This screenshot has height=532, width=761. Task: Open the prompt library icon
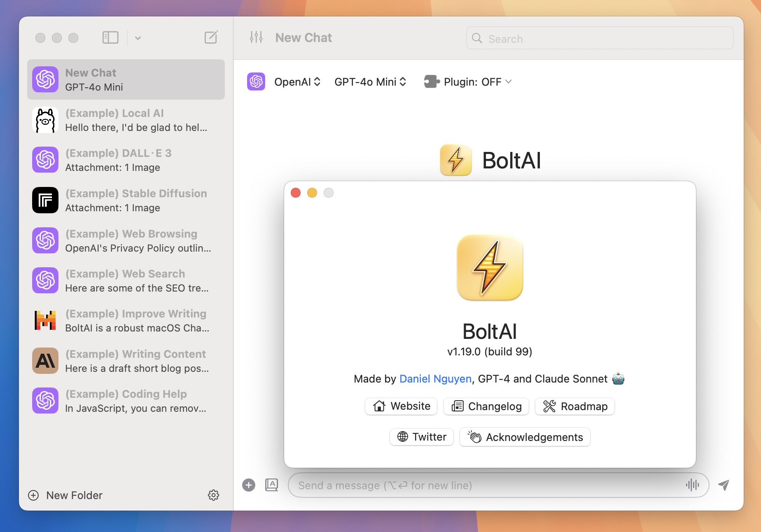(272, 485)
